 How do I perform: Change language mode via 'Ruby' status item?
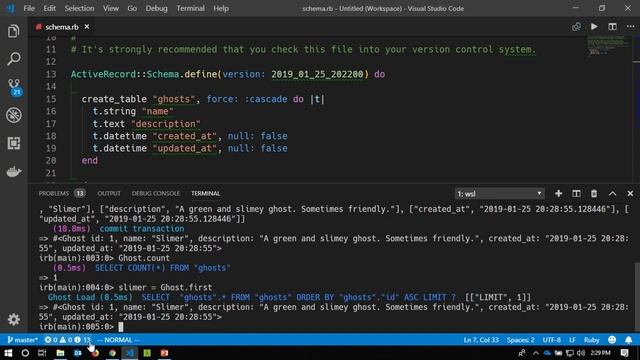pyautogui.click(x=591, y=340)
